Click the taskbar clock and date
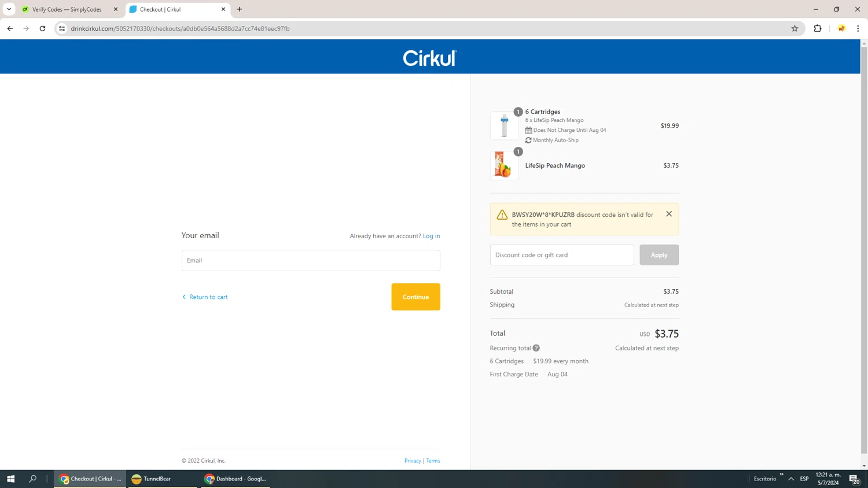This screenshot has height=488, width=868. pos(827,479)
